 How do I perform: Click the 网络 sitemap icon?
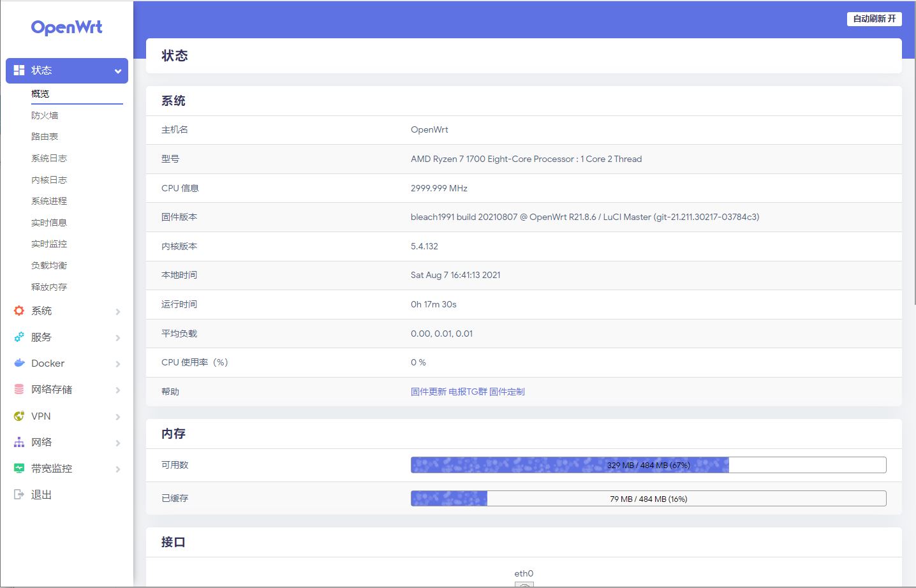pyautogui.click(x=19, y=442)
